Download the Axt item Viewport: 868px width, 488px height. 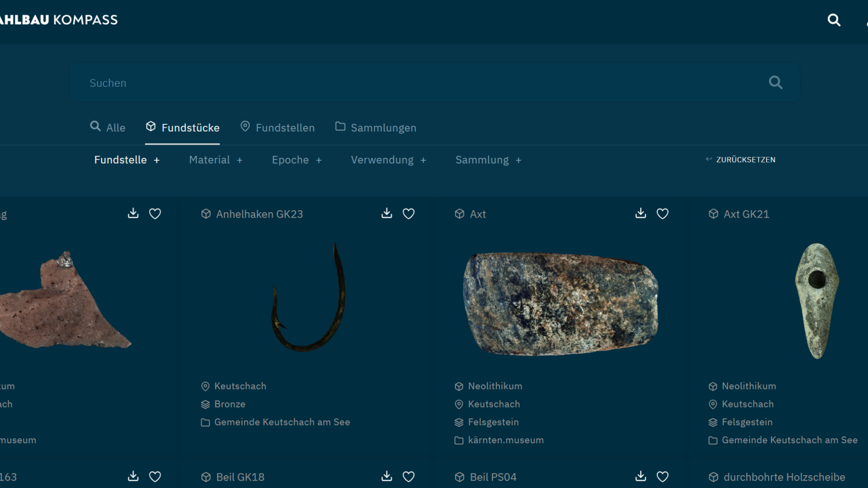pos(641,213)
